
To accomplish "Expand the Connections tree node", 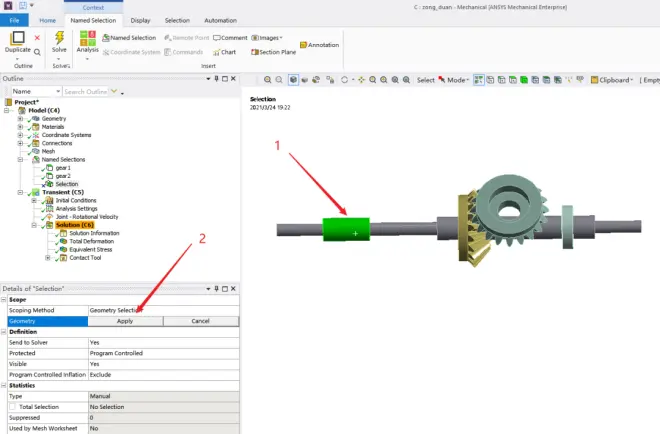I will (20, 143).
